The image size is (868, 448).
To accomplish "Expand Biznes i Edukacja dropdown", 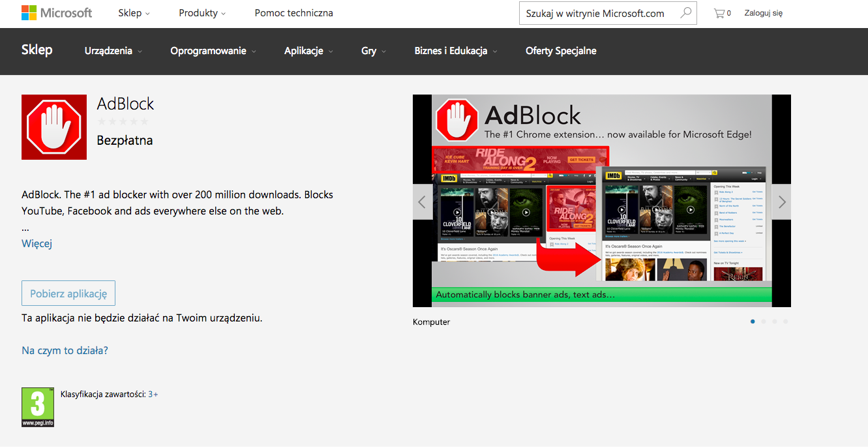I will tap(456, 51).
